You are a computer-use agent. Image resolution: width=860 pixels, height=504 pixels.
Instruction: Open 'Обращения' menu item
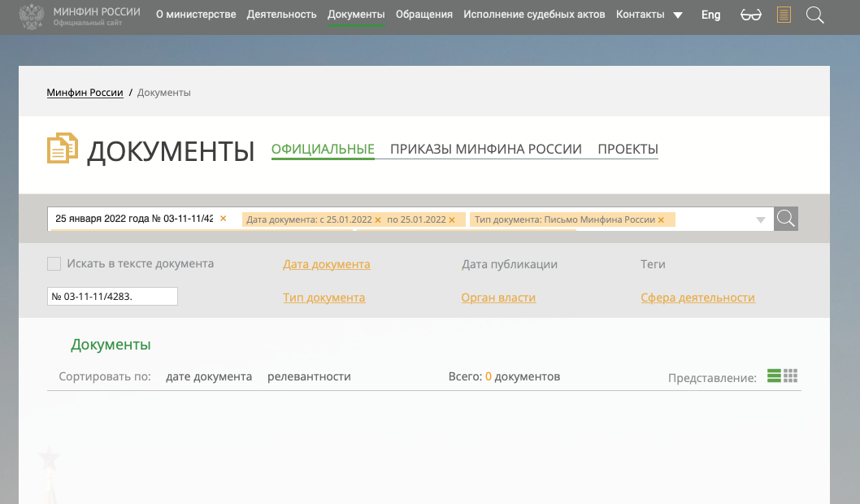(x=424, y=15)
